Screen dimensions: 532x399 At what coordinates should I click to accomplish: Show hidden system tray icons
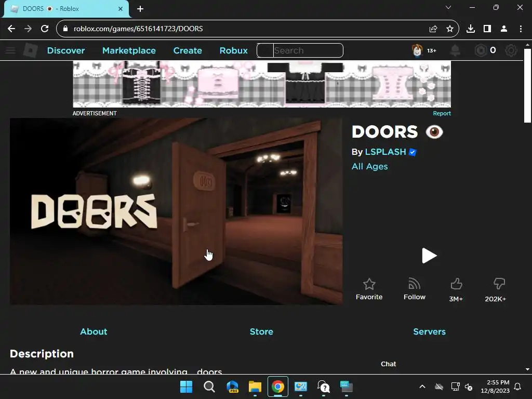pyautogui.click(x=422, y=387)
